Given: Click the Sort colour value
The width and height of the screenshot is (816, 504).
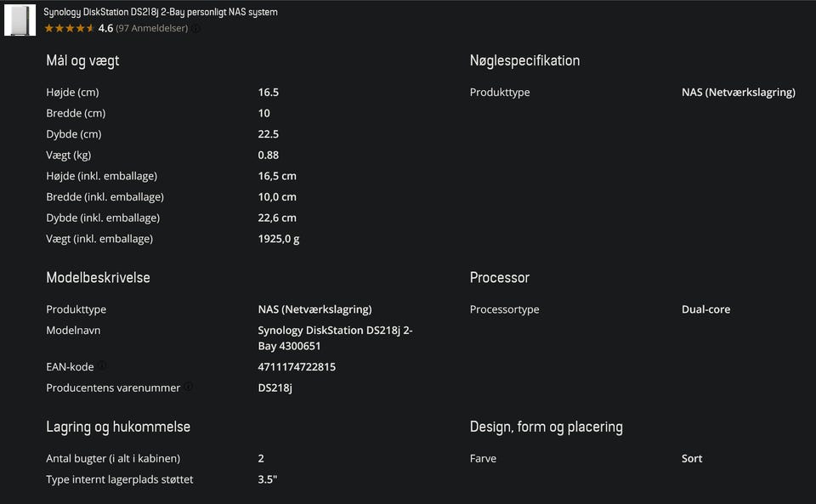Looking at the screenshot, I should click(x=692, y=458).
